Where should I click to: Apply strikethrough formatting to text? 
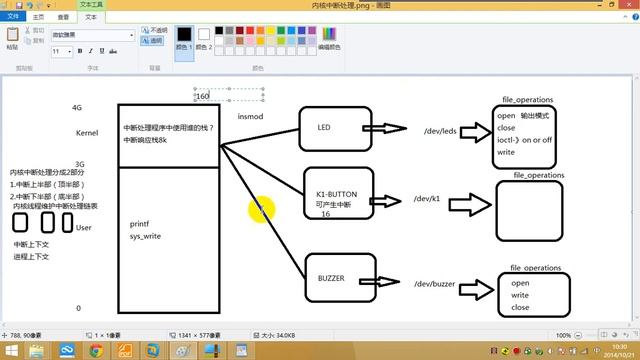coord(113,51)
